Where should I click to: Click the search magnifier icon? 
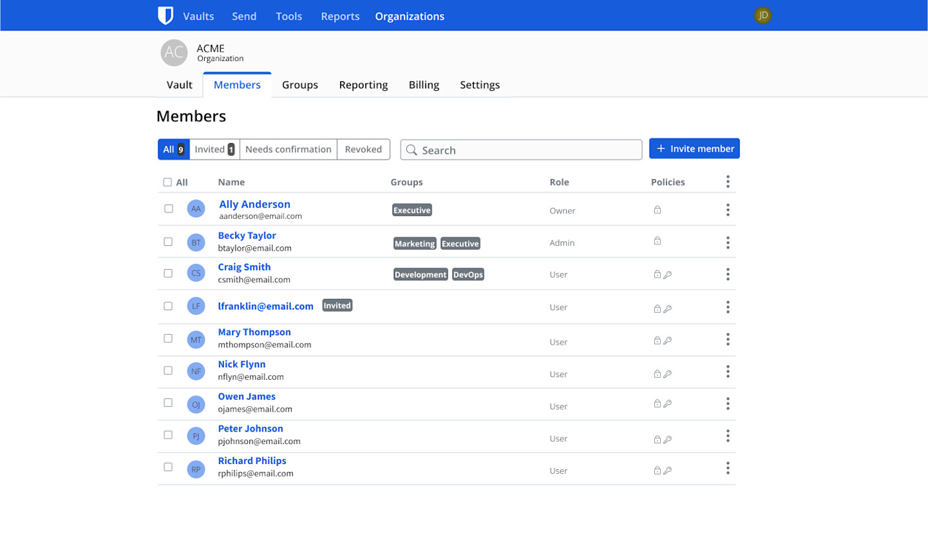coord(411,150)
